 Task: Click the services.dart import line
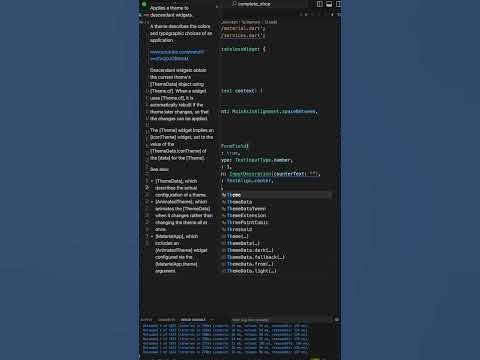243,36
